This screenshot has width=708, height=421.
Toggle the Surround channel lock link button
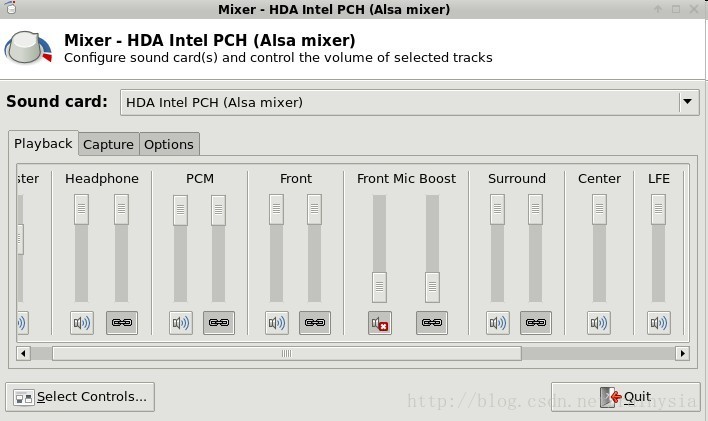536,323
